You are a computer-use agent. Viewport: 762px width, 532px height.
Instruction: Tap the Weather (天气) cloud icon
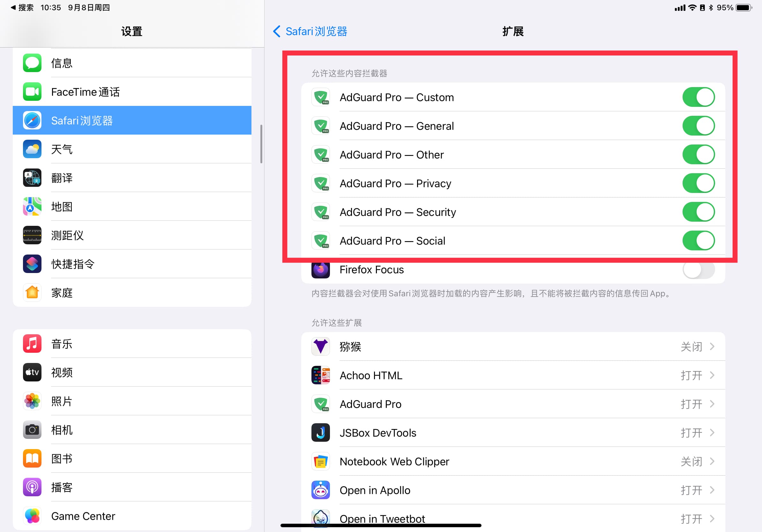pyautogui.click(x=32, y=149)
